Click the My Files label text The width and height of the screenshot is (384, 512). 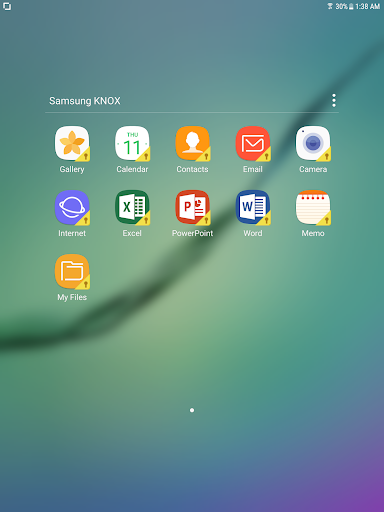pos(72,297)
